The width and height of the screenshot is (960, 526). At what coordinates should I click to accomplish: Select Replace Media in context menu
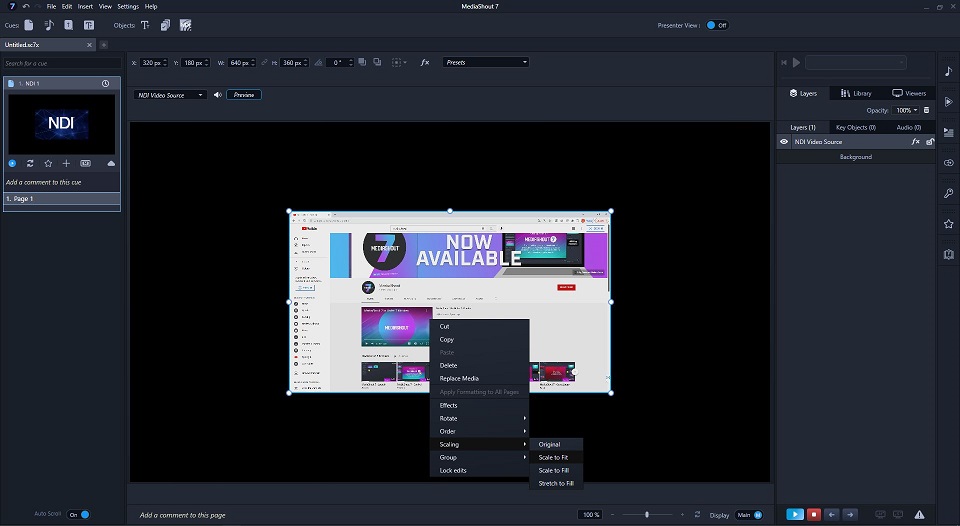point(479,378)
